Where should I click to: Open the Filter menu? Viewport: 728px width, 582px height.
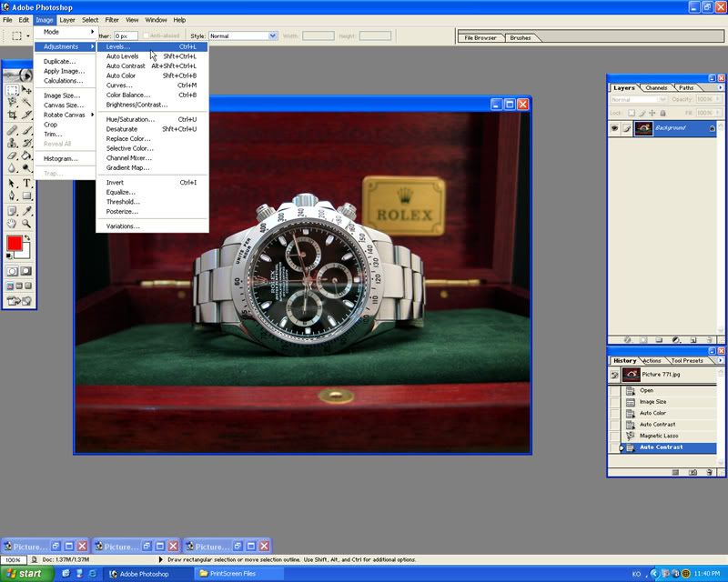(x=112, y=20)
